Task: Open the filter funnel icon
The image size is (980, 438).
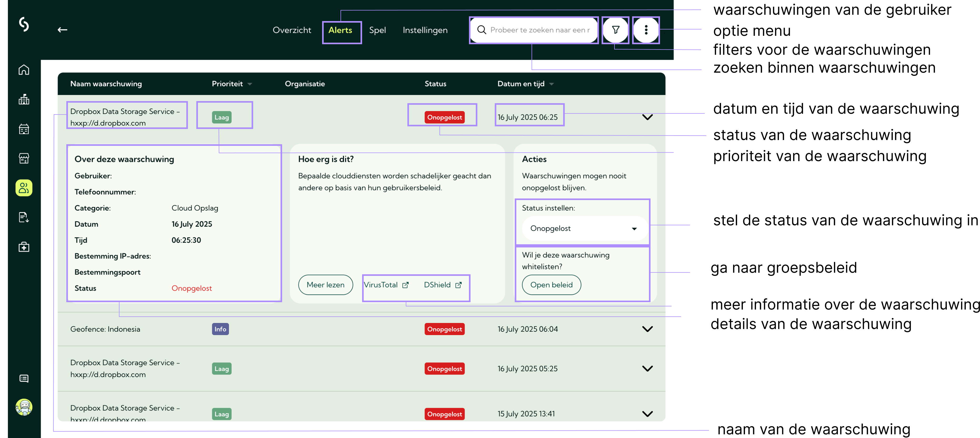Action: [x=615, y=30]
